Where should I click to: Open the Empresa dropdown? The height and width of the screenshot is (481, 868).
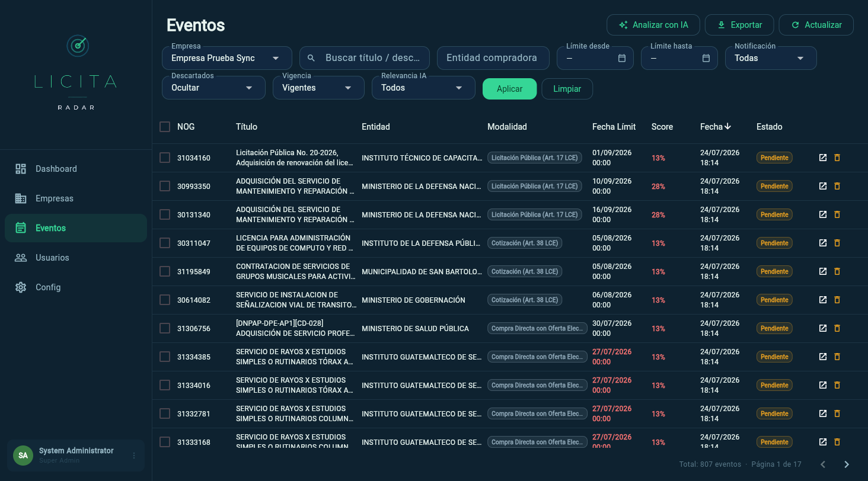pos(227,58)
